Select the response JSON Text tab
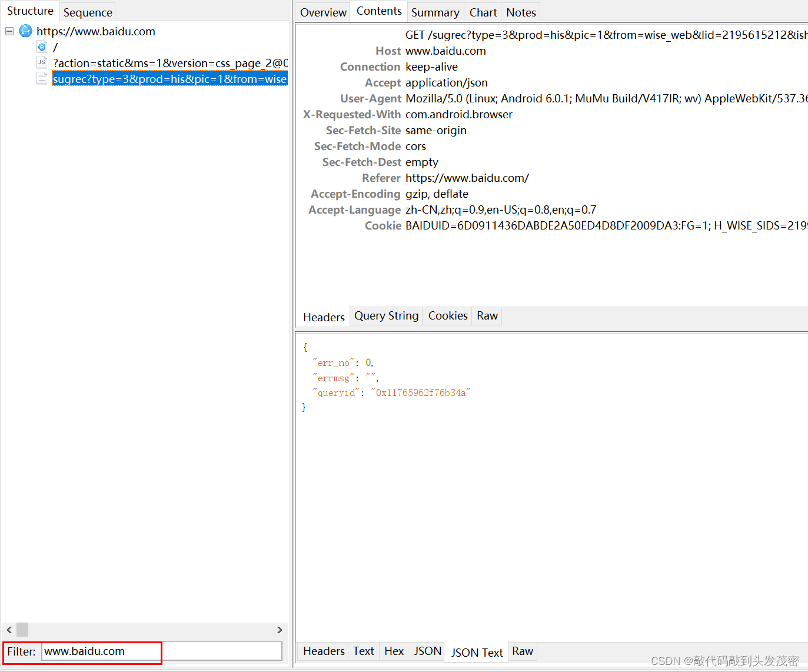The width and height of the screenshot is (808, 672). (x=477, y=653)
